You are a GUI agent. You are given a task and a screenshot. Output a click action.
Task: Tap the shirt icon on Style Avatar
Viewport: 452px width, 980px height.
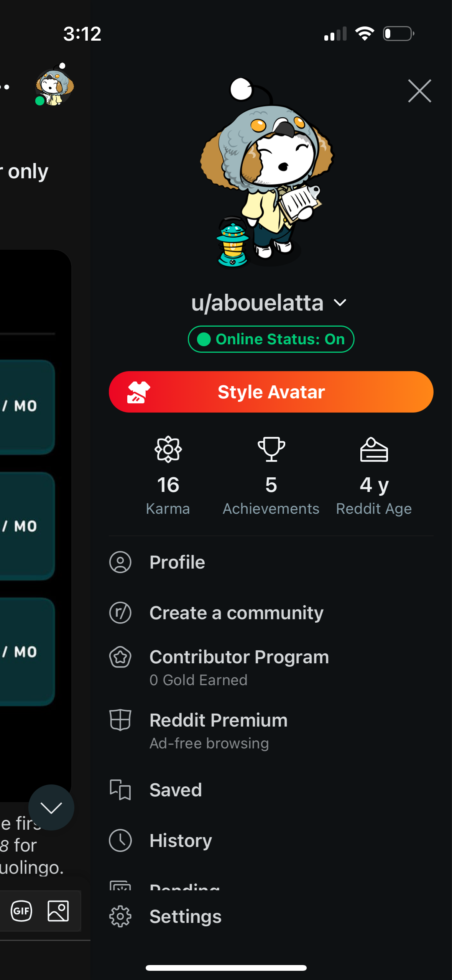pyautogui.click(x=138, y=392)
